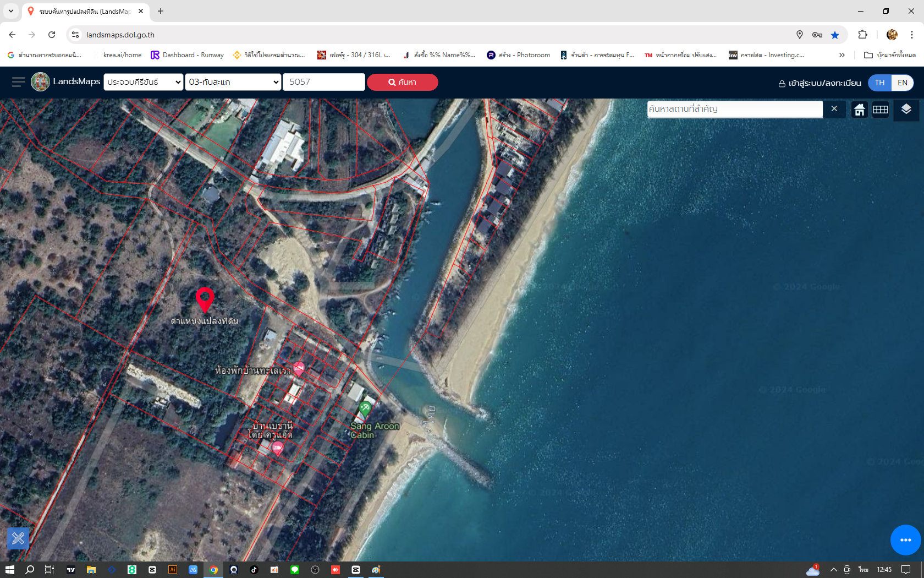Open the Dashboard - Runway bookmark
The image size is (924, 578).
tap(187, 55)
